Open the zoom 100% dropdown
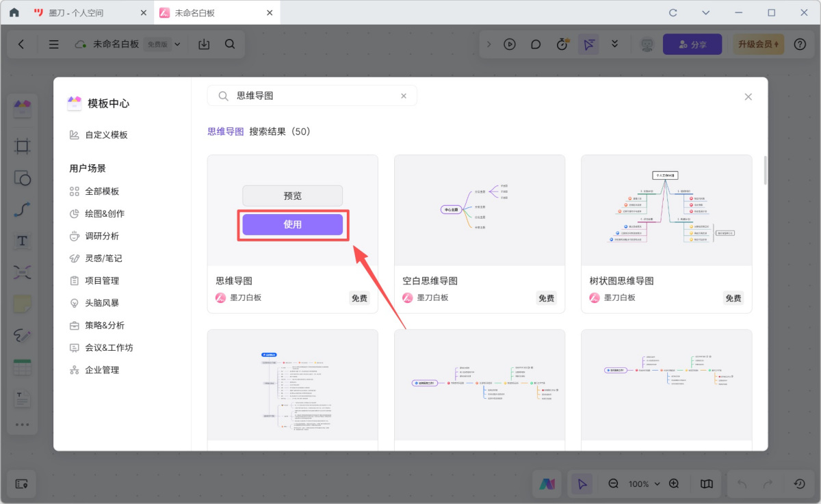The width and height of the screenshot is (821, 504). (644, 484)
